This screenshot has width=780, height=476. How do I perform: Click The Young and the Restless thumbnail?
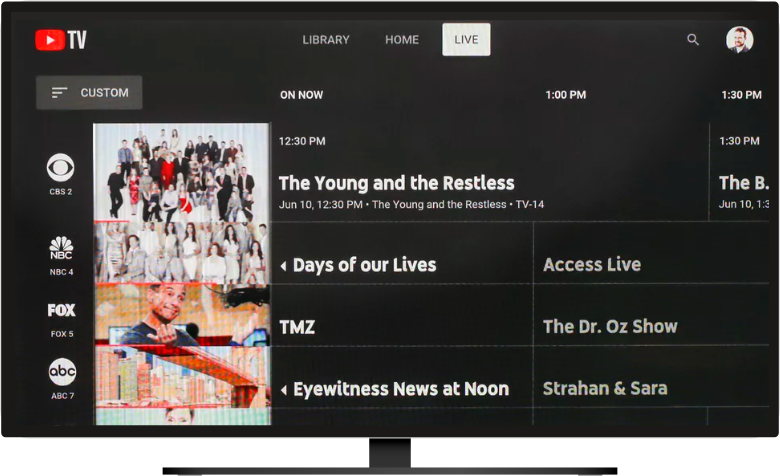pyautogui.click(x=182, y=172)
